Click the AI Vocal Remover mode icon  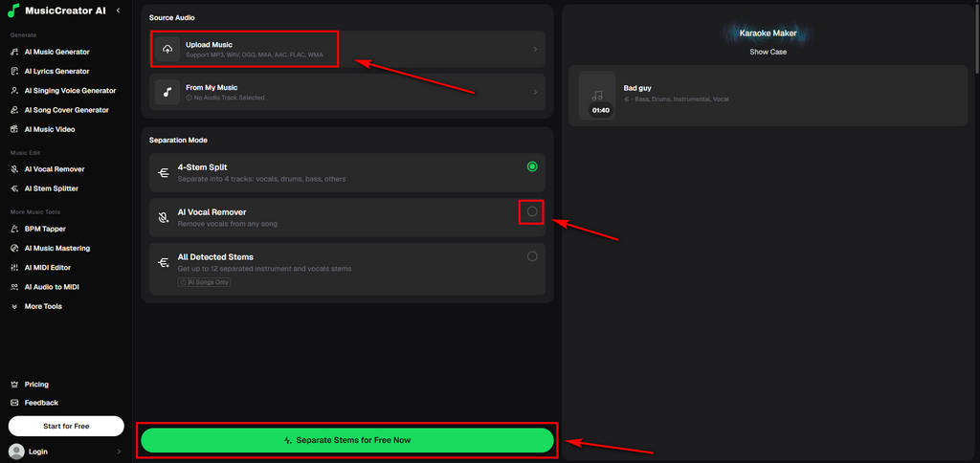pos(164,217)
